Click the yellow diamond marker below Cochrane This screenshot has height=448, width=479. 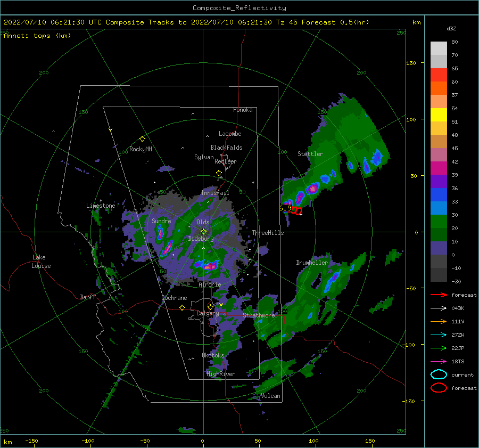[182, 307]
